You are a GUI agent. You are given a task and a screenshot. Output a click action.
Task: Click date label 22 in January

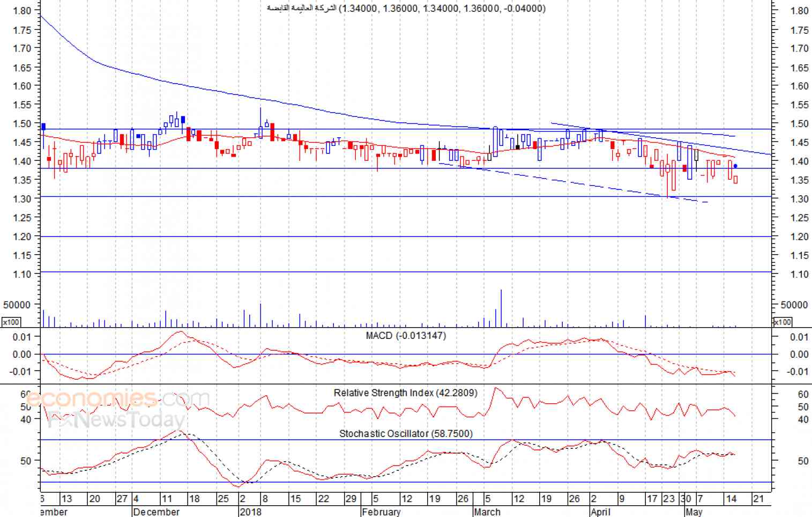tap(323, 499)
